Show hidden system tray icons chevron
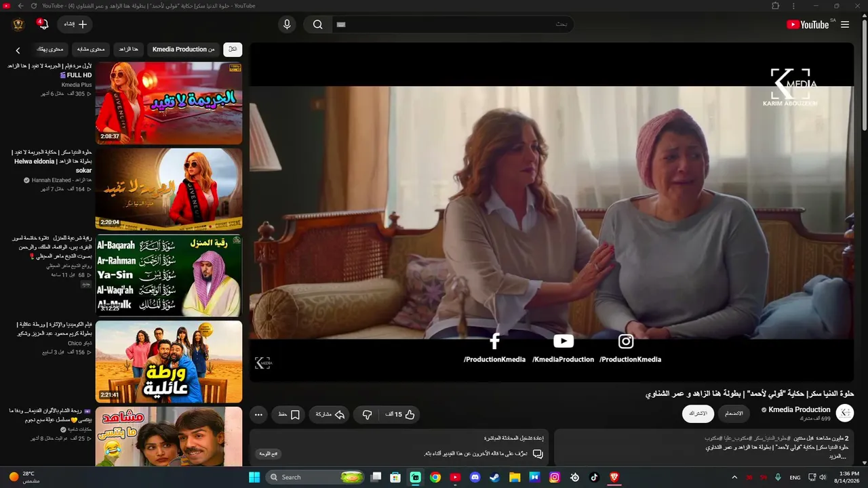 coord(734,477)
